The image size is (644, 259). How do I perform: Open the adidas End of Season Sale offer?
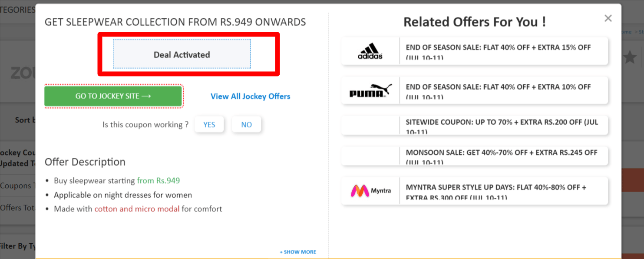coord(499,51)
